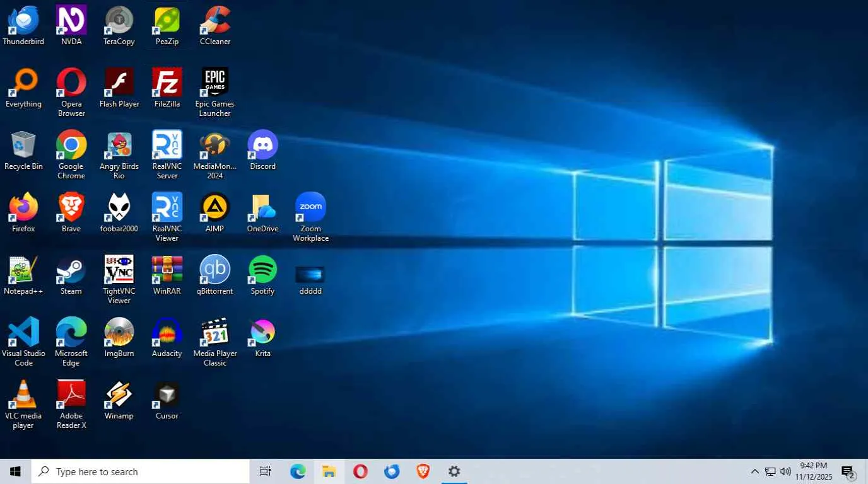Click the Angry Birds Rio icon

click(x=119, y=155)
